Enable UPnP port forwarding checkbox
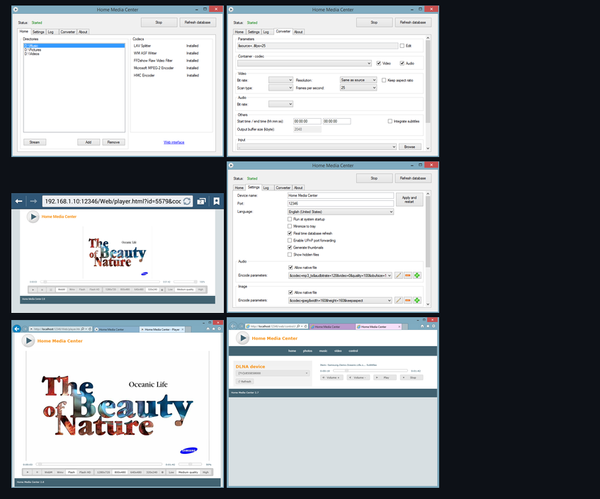Image resolution: width=600 pixels, height=499 pixels. 290,240
